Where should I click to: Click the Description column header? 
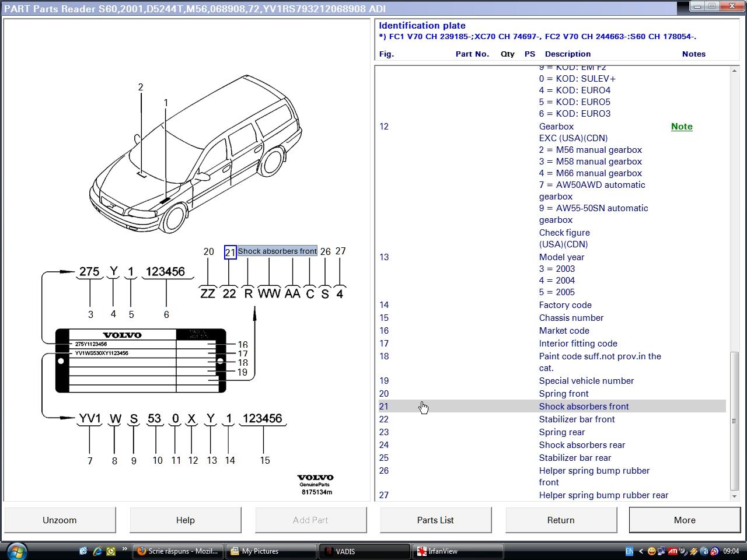[x=568, y=54]
